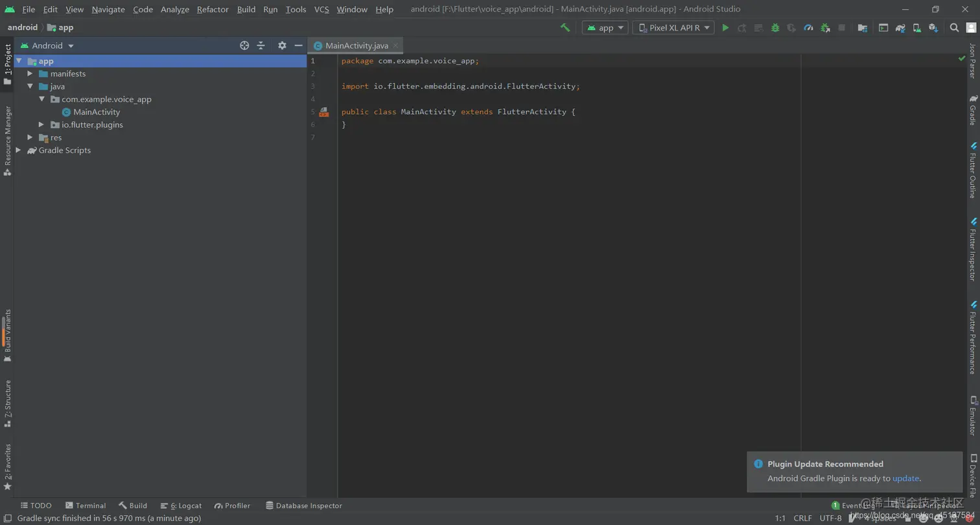Collapse the com.example.voice_app package
Image resolution: width=980 pixels, height=525 pixels.
point(41,99)
